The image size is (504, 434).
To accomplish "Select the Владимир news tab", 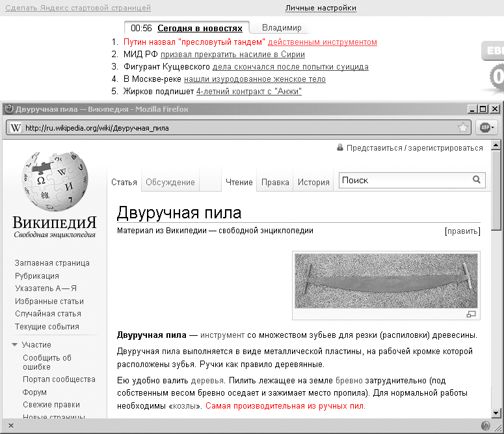I will [x=282, y=28].
